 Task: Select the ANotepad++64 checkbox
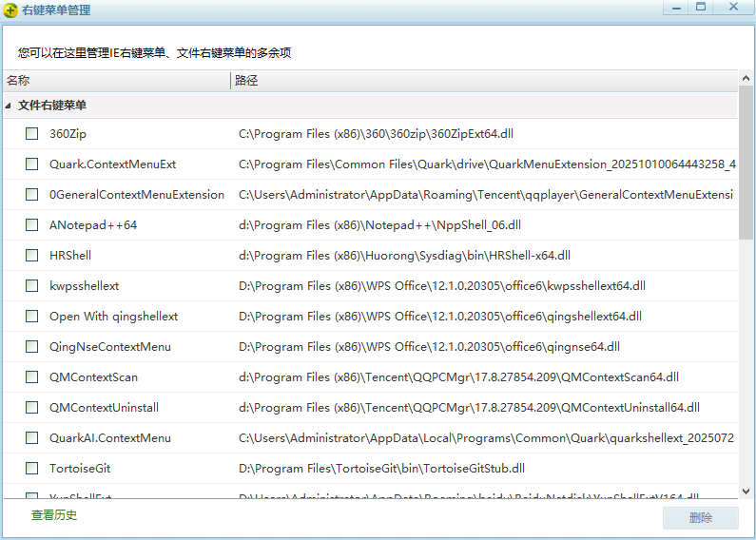click(31, 224)
